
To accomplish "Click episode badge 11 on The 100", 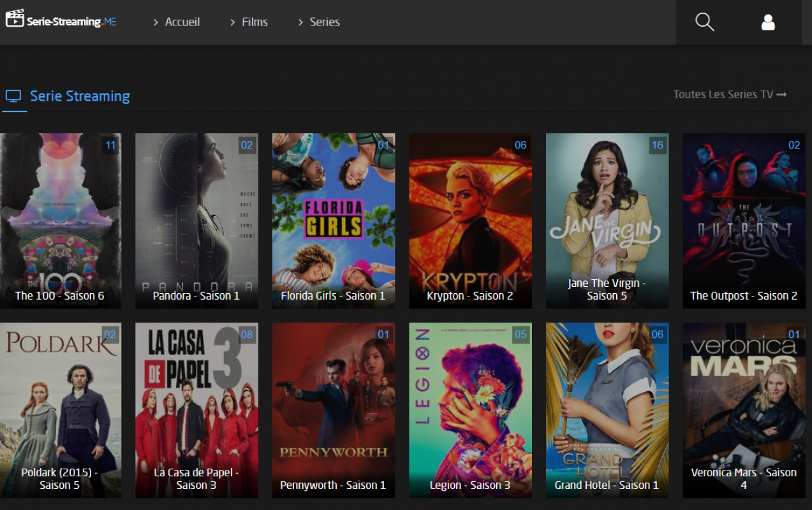I will point(110,145).
